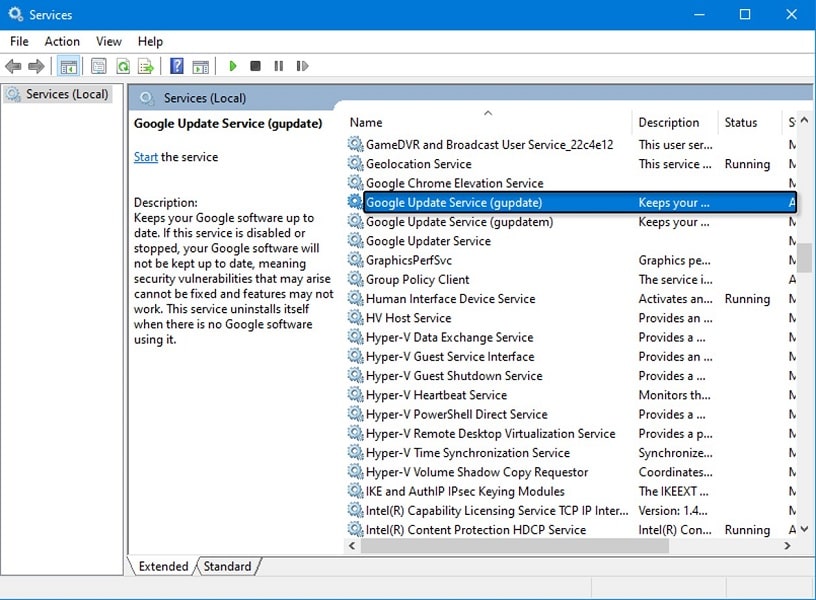Select Hyper-V Volume Shadow Copy Requestor
816x600 pixels.
(x=571, y=471)
